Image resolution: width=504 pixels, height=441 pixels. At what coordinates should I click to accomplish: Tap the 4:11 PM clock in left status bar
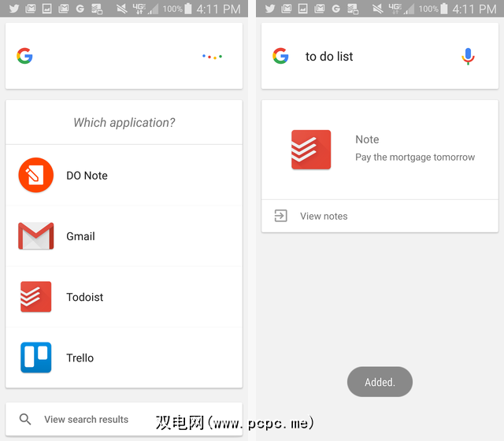tap(219, 9)
